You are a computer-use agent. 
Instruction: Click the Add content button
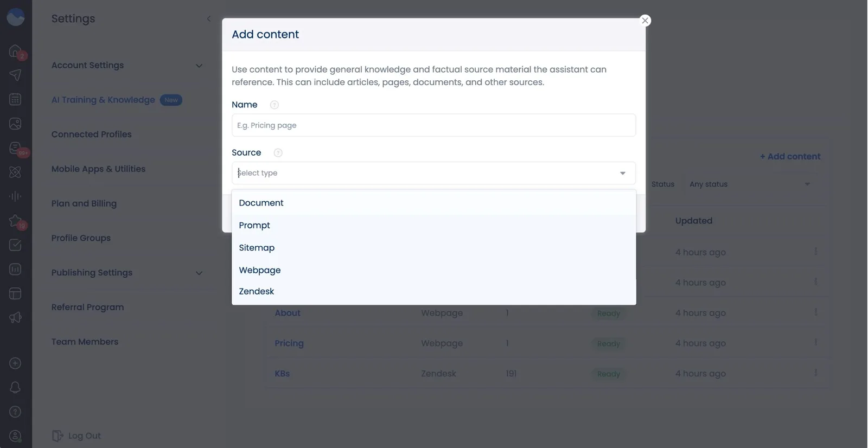coord(789,156)
